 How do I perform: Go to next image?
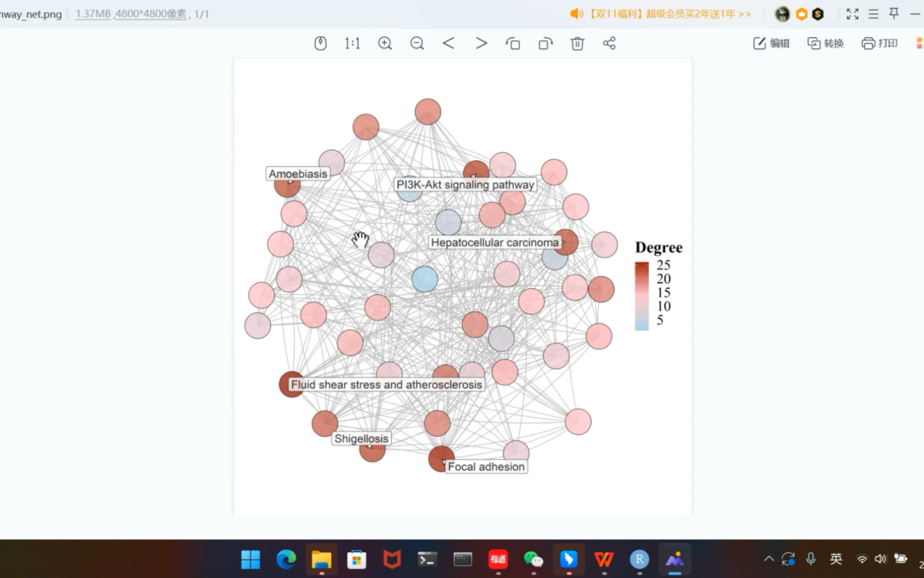pos(481,43)
